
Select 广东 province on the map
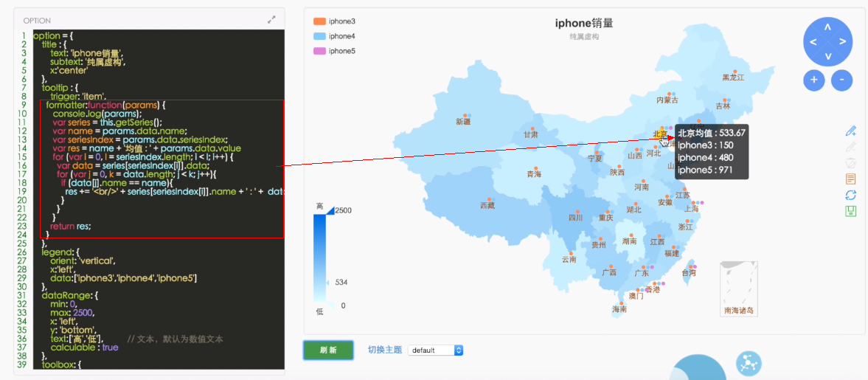(x=642, y=273)
